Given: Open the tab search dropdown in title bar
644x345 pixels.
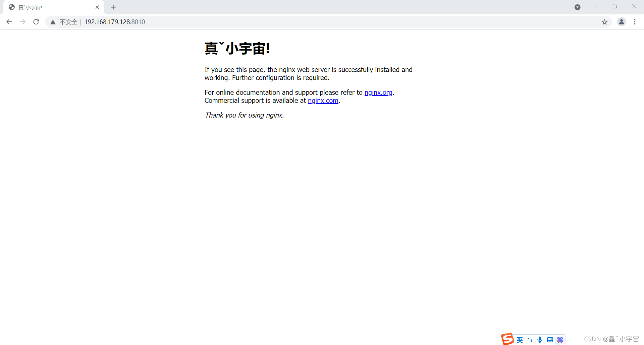Looking at the screenshot, I should click(578, 7).
